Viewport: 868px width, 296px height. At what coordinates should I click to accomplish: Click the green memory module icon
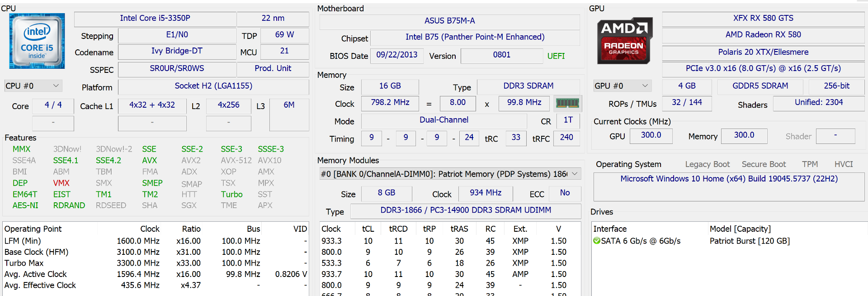coord(567,103)
